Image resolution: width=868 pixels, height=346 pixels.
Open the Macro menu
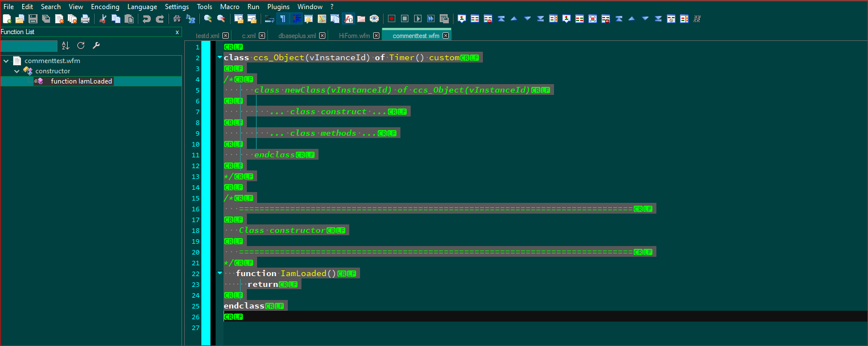point(230,7)
